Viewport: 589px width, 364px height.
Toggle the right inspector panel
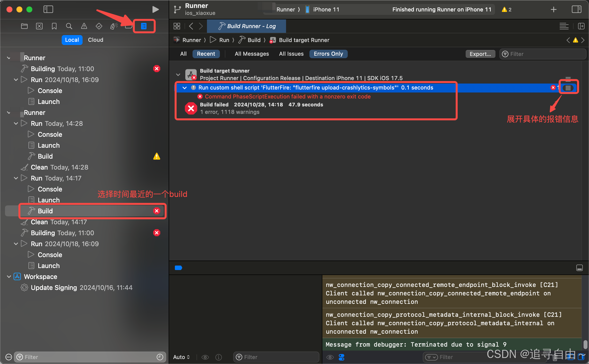coord(577,9)
